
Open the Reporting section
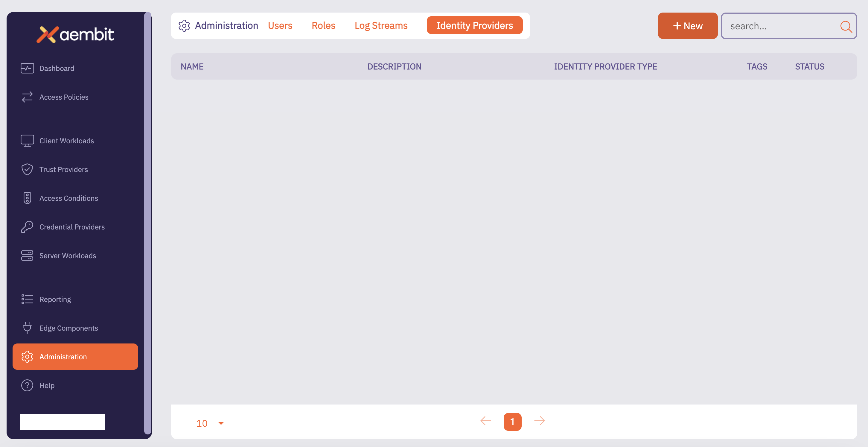click(x=75, y=299)
